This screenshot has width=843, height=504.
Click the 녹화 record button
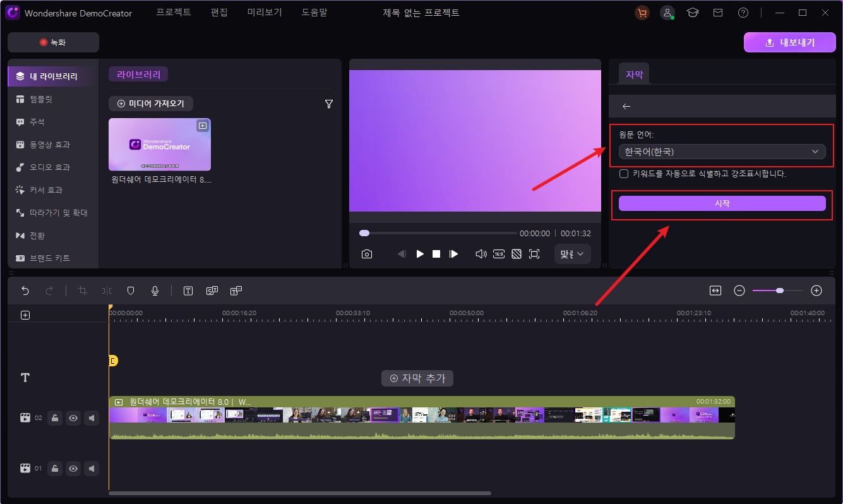click(x=53, y=42)
